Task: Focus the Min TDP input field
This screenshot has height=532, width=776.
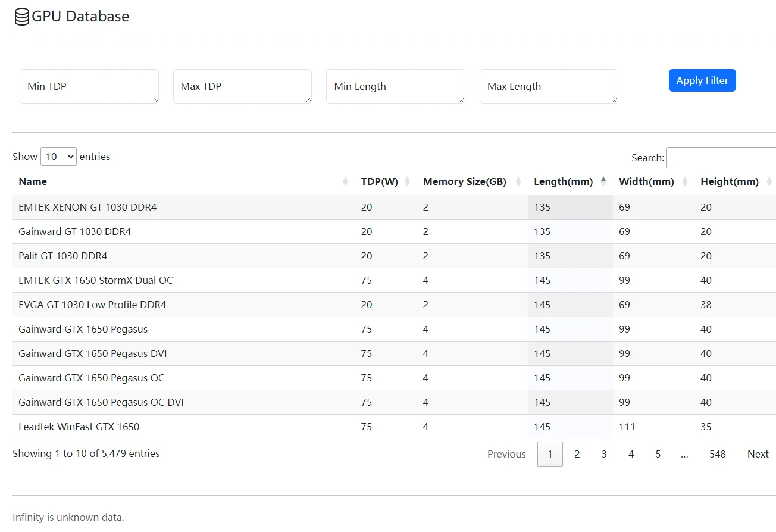Action: 89,86
